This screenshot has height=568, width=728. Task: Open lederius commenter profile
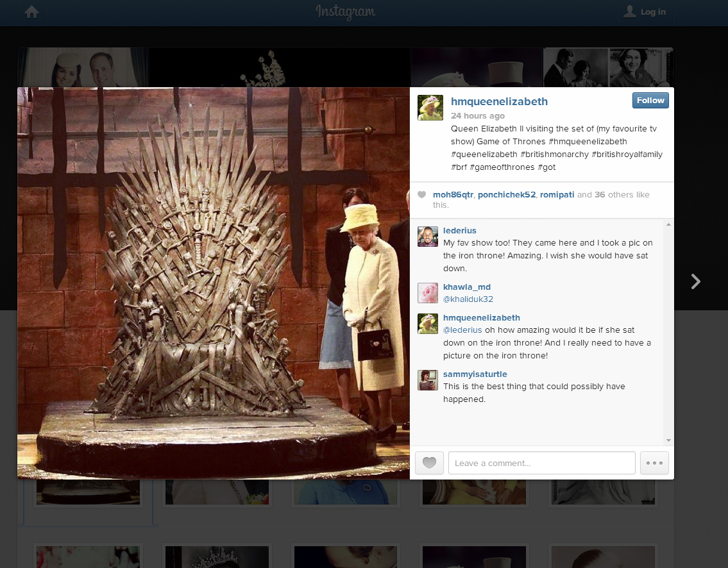pyautogui.click(x=460, y=231)
